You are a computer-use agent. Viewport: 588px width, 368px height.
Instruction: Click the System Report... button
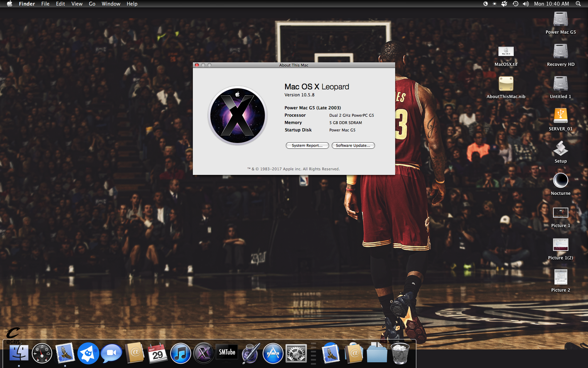(307, 145)
